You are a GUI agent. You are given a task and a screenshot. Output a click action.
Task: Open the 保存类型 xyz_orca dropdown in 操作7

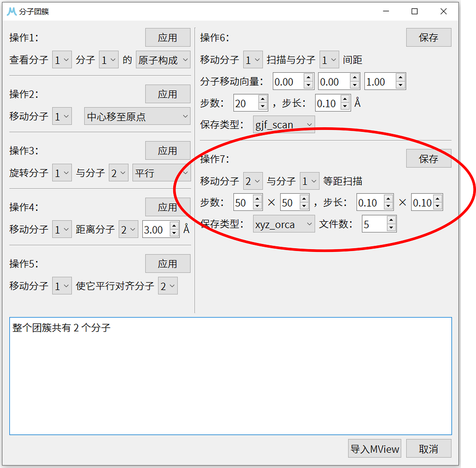pyautogui.click(x=283, y=224)
